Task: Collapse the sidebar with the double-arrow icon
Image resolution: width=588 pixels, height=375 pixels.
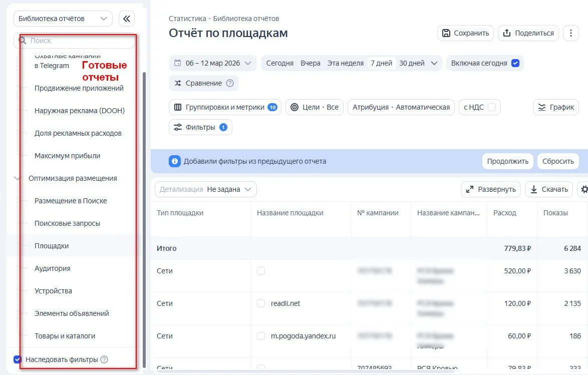Action: click(x=127, y=19)
